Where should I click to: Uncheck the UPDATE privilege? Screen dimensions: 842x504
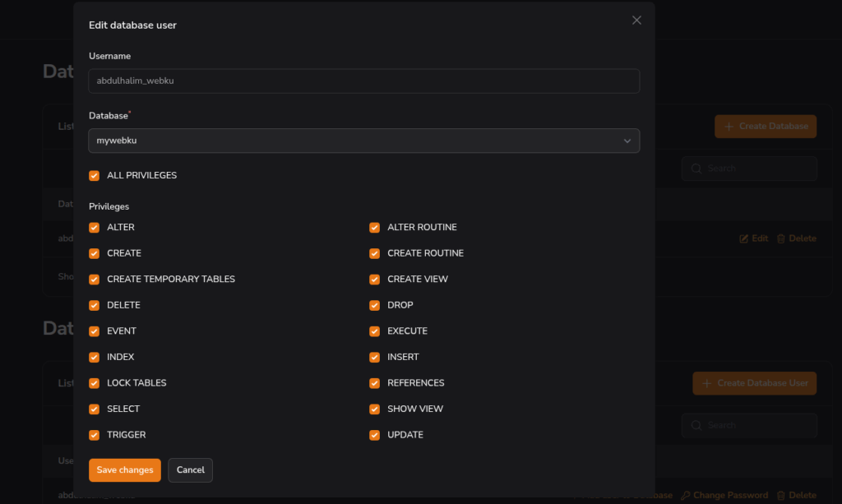[x=375, y=435]
